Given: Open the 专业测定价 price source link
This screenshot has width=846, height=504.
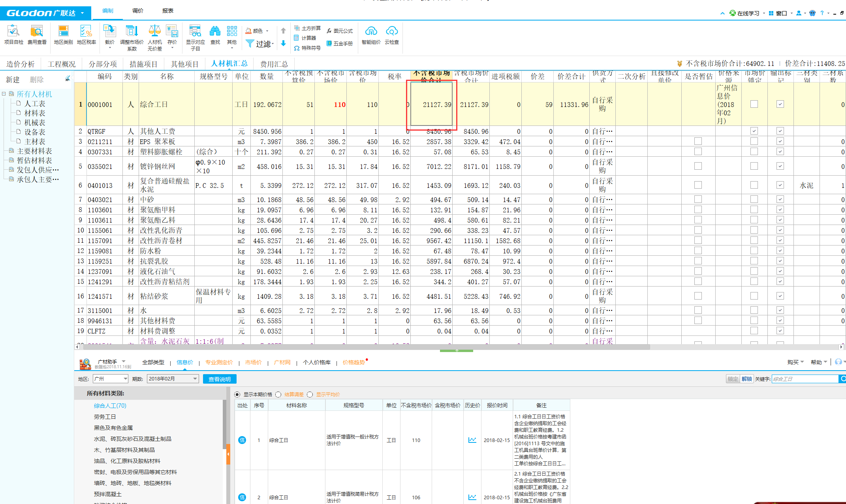Looking at the screenshot, I should click(219, 362).
